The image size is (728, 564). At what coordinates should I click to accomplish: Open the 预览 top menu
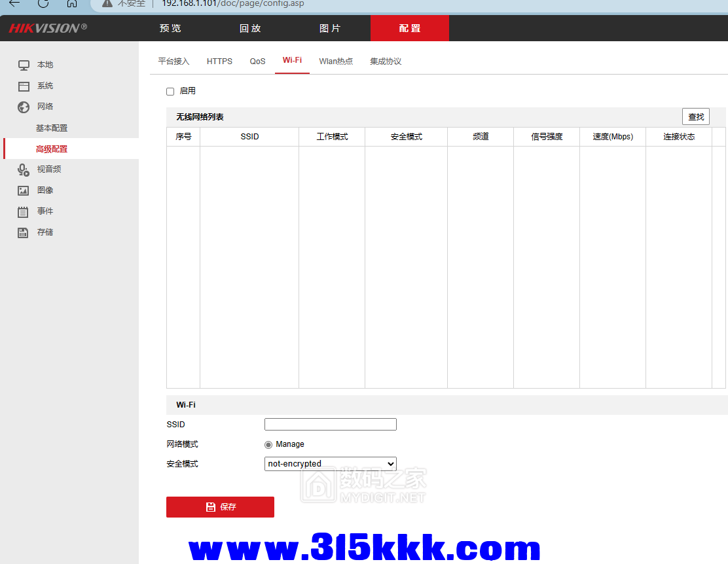(x=170, y=28)
